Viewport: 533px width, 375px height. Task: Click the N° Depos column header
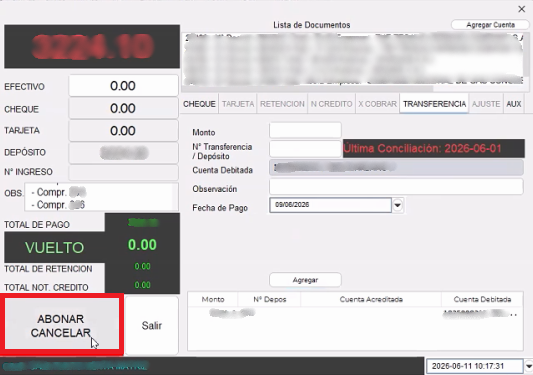click(x=270, y=299)
